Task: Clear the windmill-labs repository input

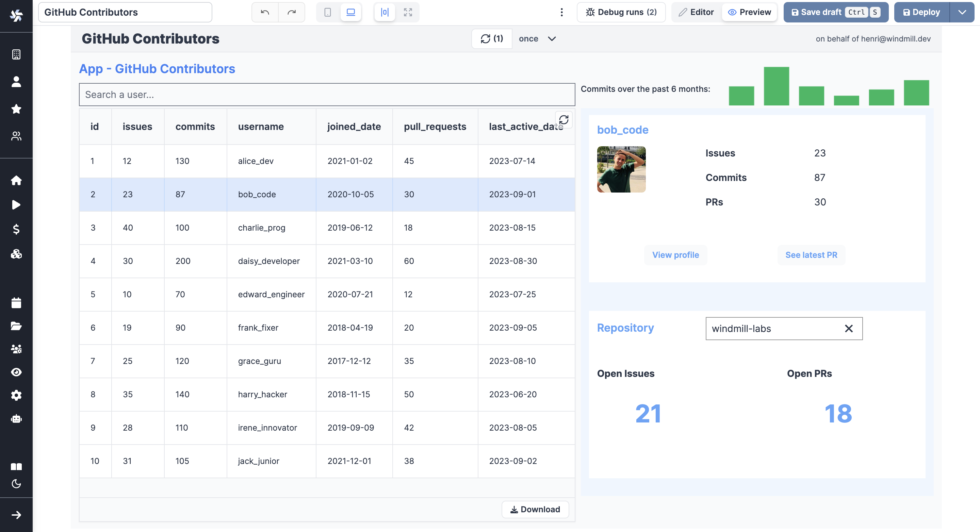Action: pyautogui.click(x=849, y=328)
